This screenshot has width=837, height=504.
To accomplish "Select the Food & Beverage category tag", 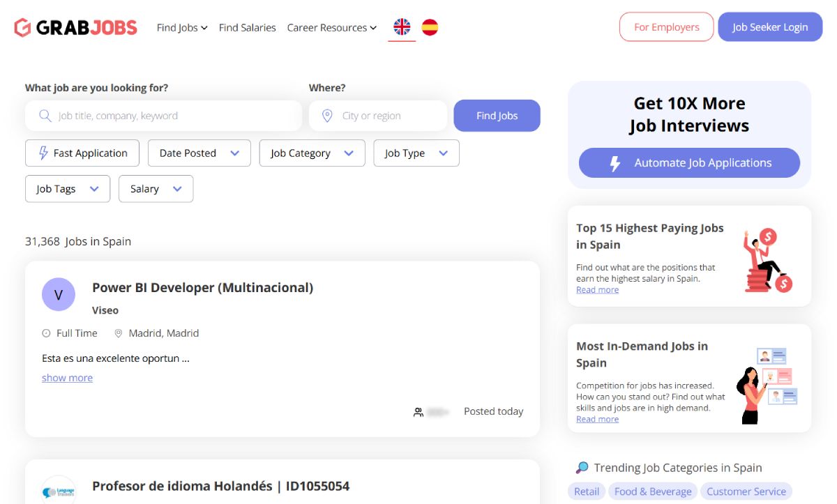I will [x=653, y=491].
